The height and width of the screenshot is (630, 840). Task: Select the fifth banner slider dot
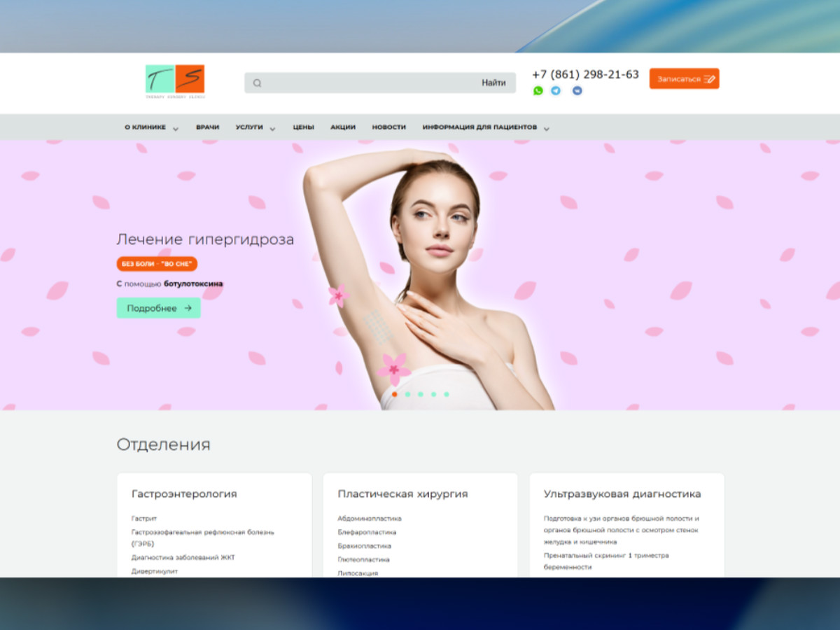tap(447, 394)
